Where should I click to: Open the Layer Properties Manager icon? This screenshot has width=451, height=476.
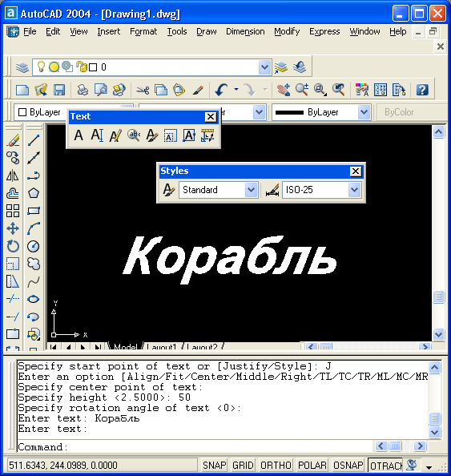22,67
